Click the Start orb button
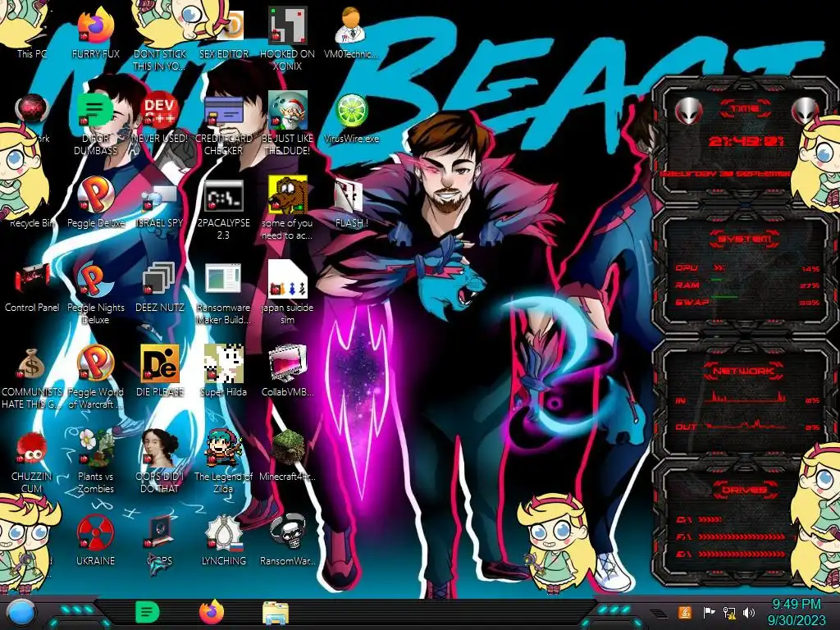The image size is (840, 630). 21,613
